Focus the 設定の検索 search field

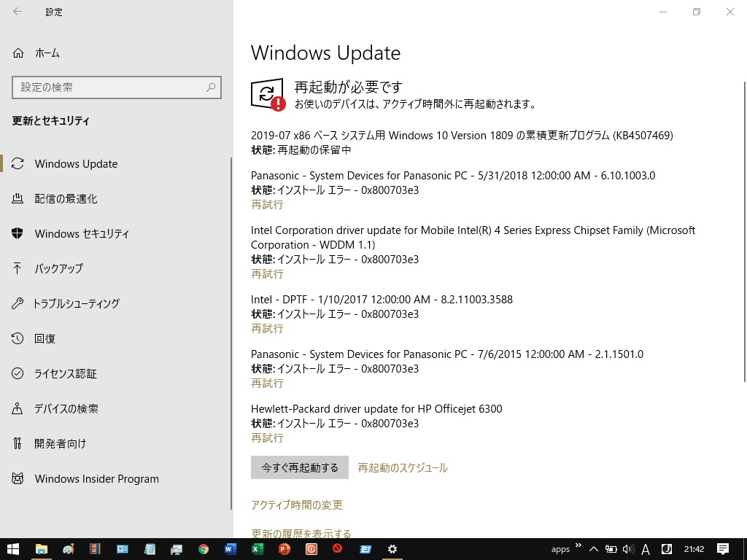pos(117,87)
